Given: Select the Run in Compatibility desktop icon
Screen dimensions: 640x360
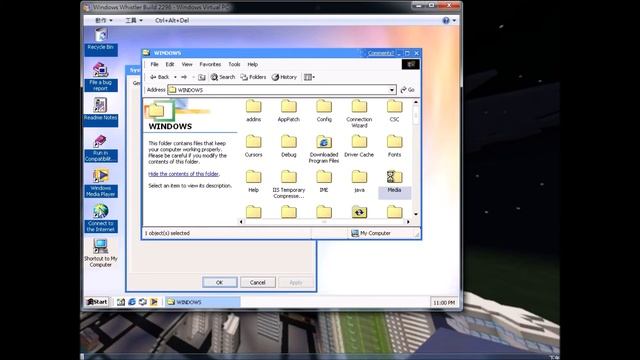Looking at the screenshot, I should pyautogui.click(x=100, y=148).
